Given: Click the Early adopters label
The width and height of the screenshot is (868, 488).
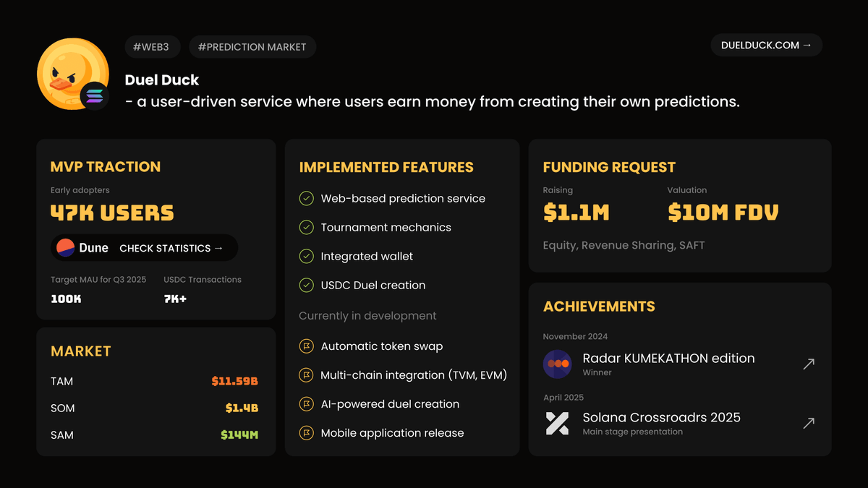Looking at the screenshot, I should [x=80, y=190].
